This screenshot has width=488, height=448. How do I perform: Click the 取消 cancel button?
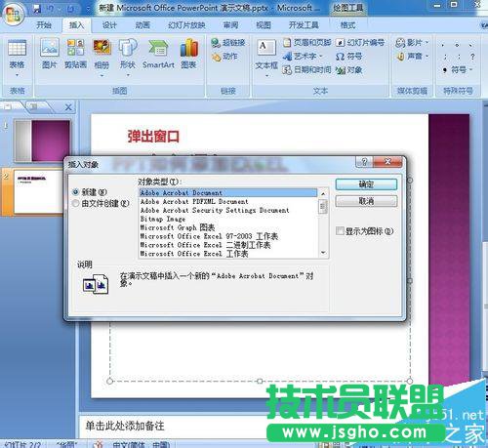tap(366, 201)
